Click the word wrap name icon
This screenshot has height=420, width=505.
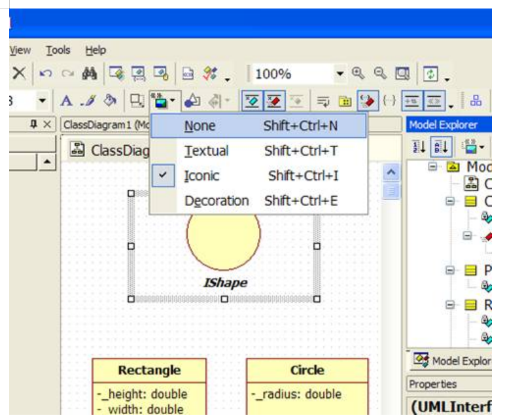(322, 101)
